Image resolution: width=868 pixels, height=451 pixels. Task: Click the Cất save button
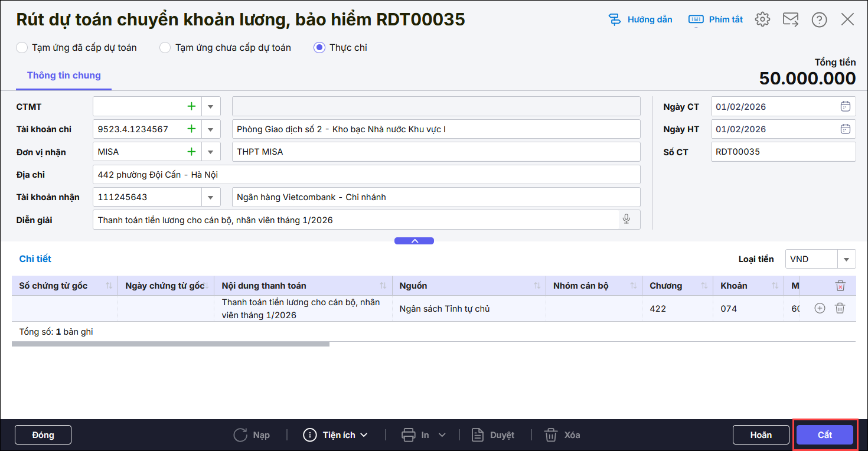click(824, 435)
